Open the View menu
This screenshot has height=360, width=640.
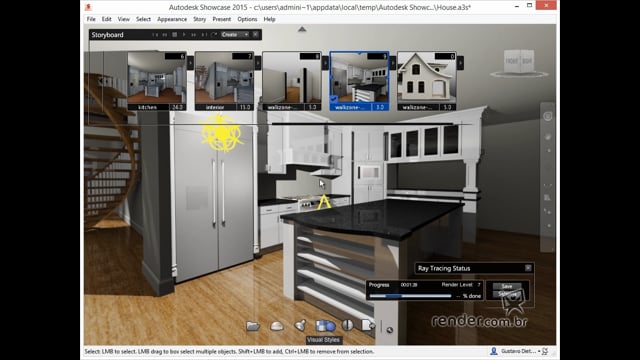click(124, 19)
